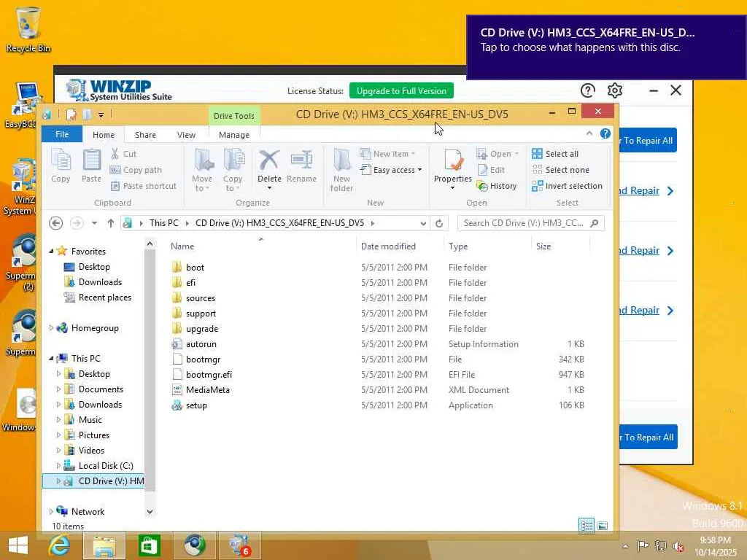Open Recycle Bin desktop icon
Viewport: 747px width, 560px height.
pyautogui.click(x=28, y=29)
